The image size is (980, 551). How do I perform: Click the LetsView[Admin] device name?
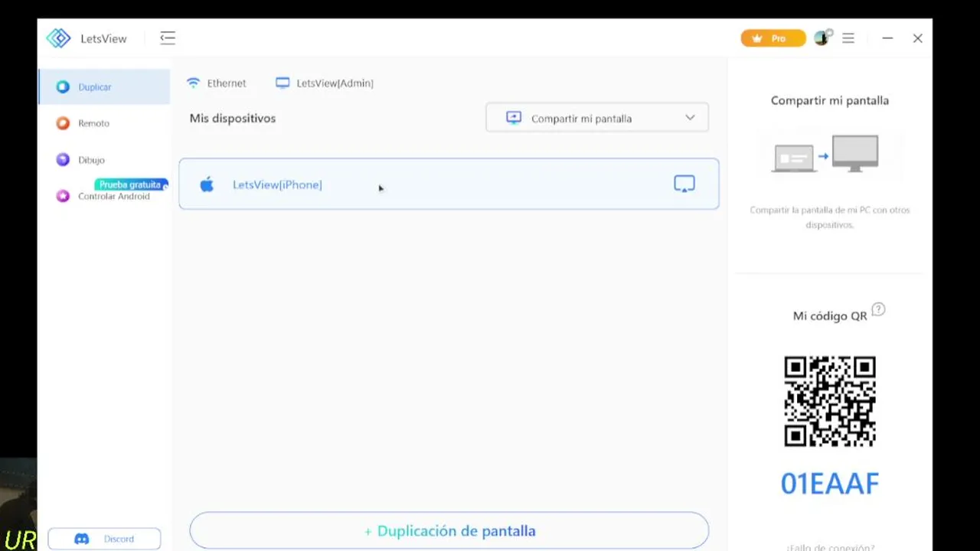(x=335, y=83)
